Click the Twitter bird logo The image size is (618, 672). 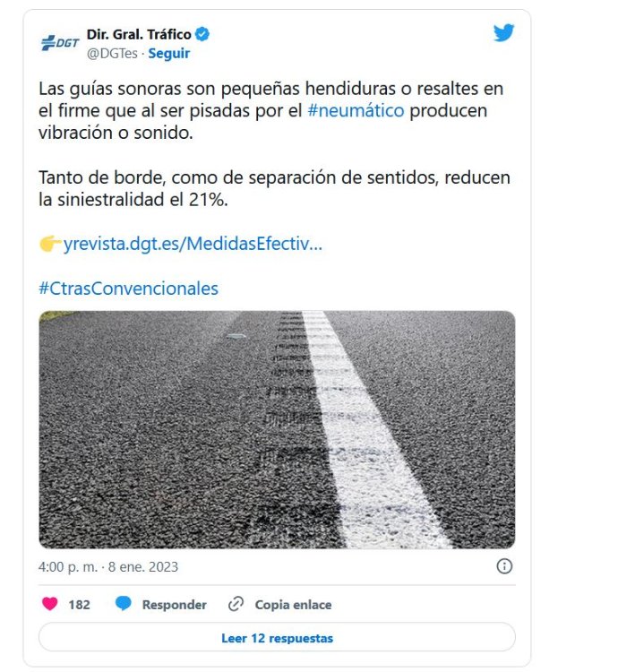503,33
